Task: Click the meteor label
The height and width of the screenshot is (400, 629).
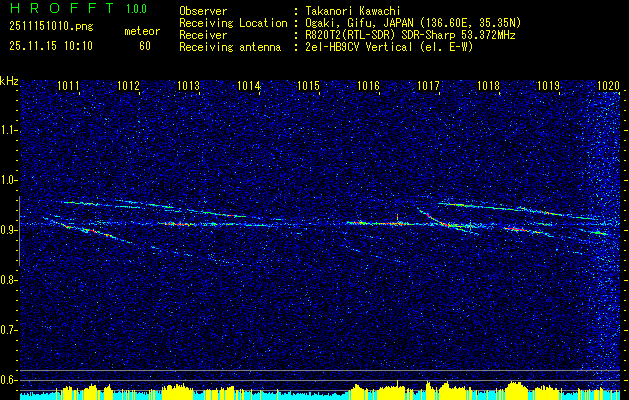Action: pyautogui.click(x=142, y=31)
